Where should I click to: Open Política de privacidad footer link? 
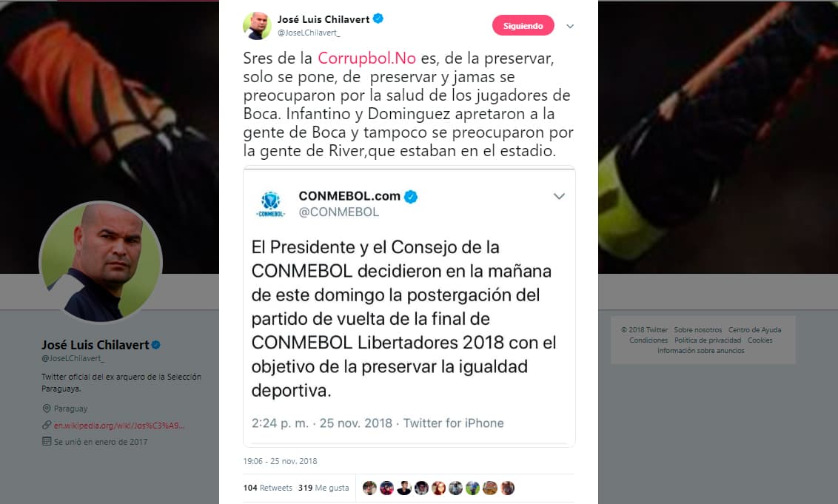tap(708, 340)
